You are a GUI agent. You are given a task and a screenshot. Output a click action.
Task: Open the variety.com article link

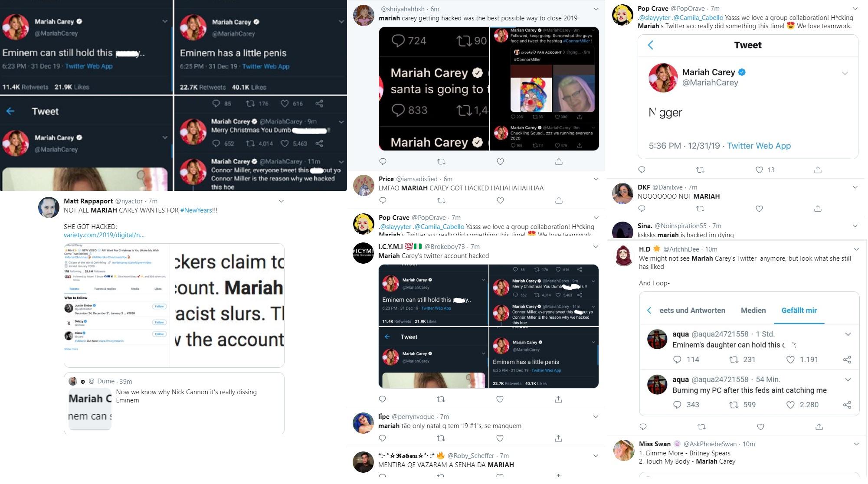click(104, 235)
